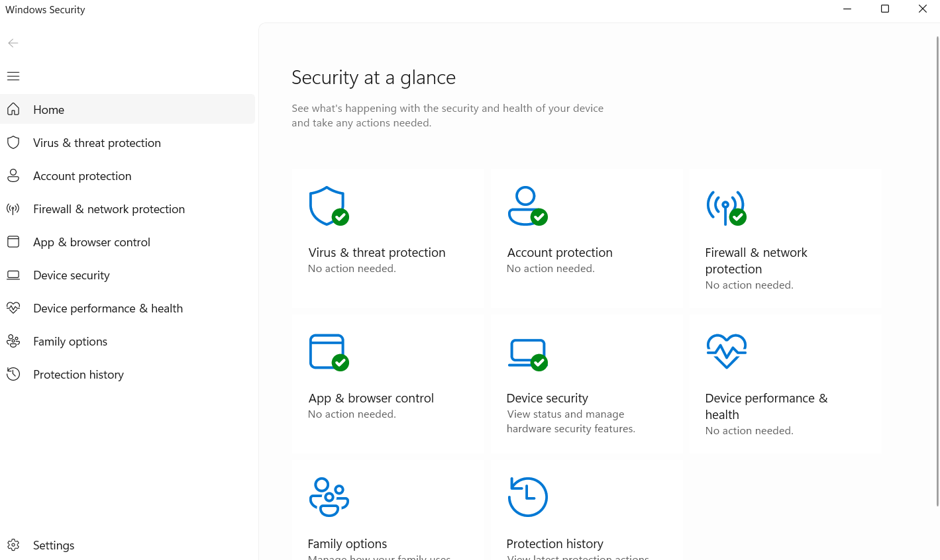The image size is (940, 560).
Task: Click the Protection history clock tile icon
Action: 527,496
